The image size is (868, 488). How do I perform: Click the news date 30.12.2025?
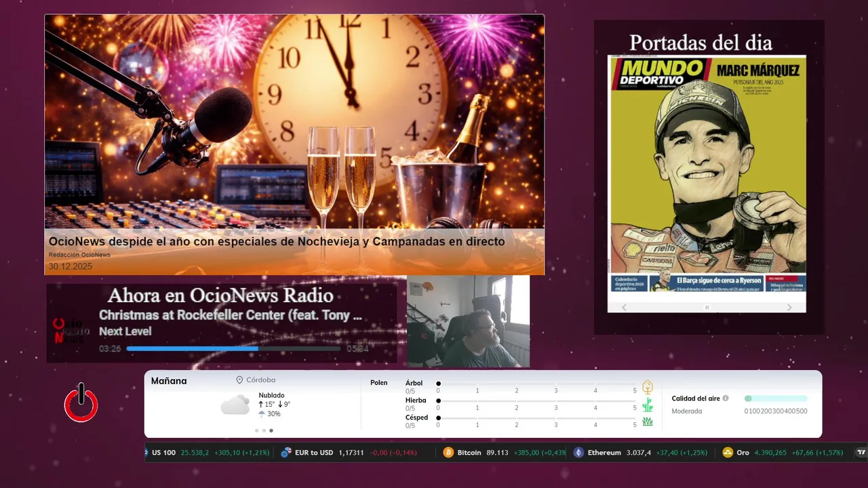tap(70, 266)
